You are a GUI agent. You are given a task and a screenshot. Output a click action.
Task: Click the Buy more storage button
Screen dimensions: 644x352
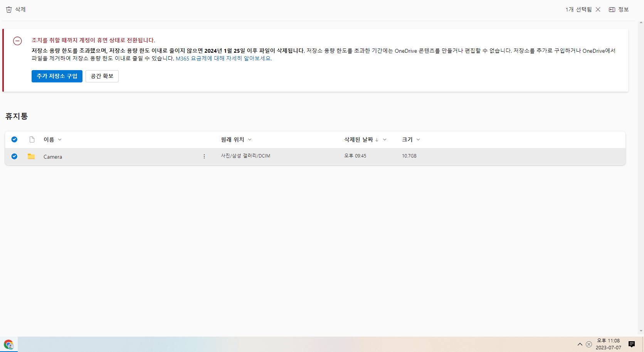coord(57,76)
